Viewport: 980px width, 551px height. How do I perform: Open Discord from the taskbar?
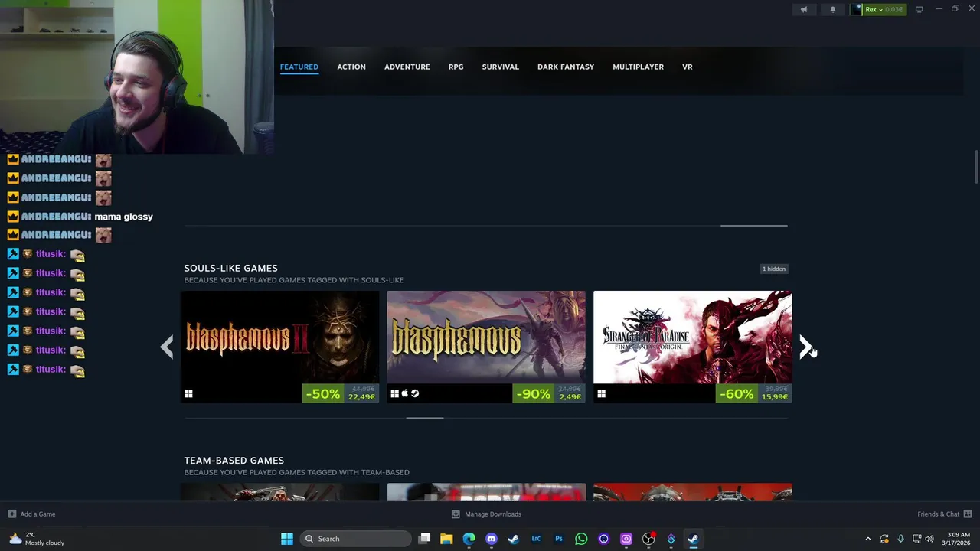point(492,539)
